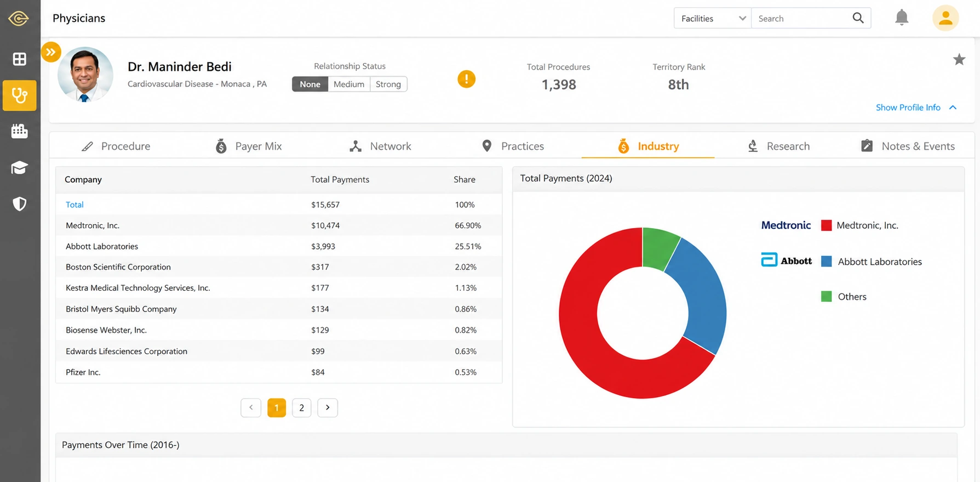The width and height of the screenshot is (980, 482).
Task: Switch to the Practices tab
Action: coord(513,146)
